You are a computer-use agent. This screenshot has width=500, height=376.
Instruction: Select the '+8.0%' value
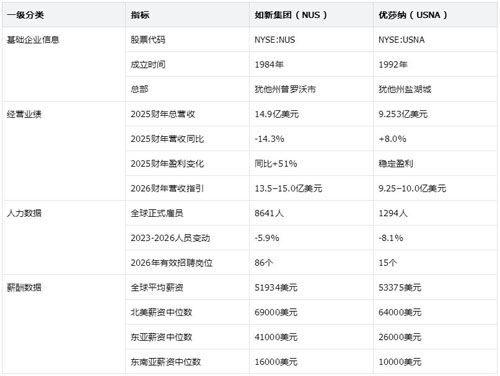(392, 139)
